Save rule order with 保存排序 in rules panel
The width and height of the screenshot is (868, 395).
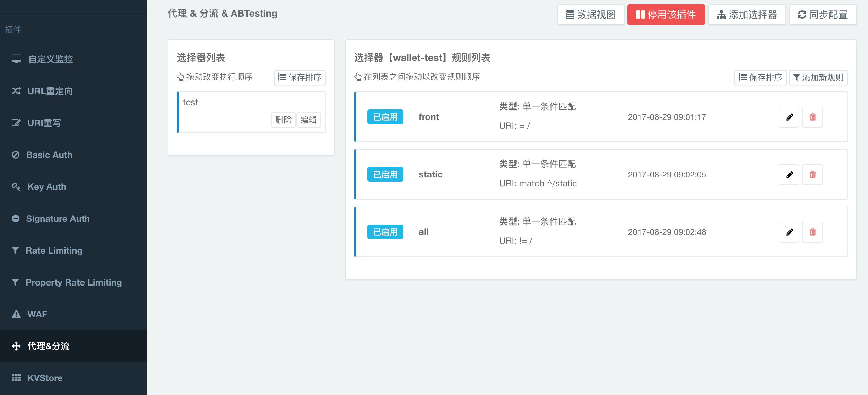pos(760,77)
